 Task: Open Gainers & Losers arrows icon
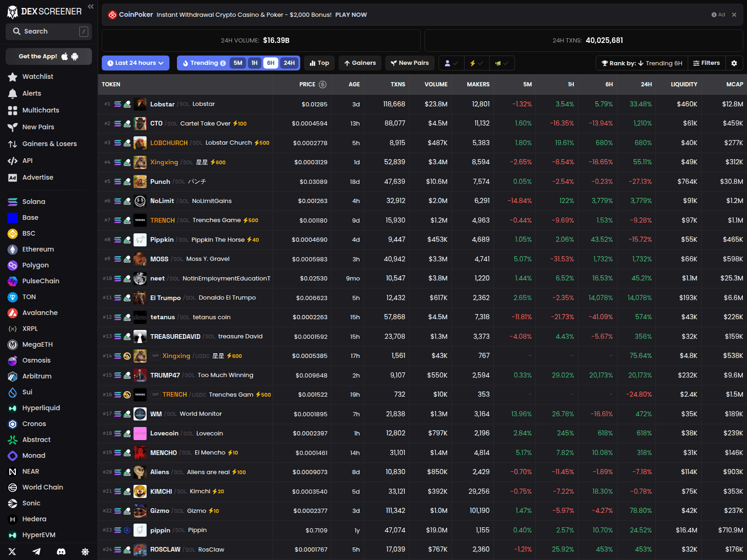13,144
